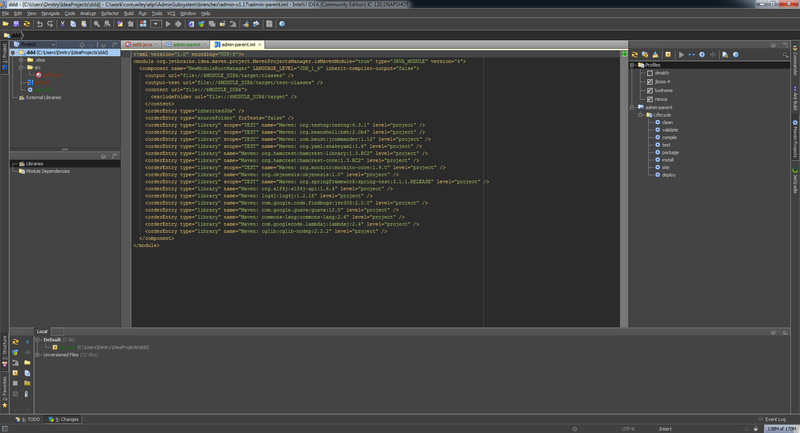Collapse the admin-parent Maven node
The height and width of the screenshot is (433, 800).
633,108
